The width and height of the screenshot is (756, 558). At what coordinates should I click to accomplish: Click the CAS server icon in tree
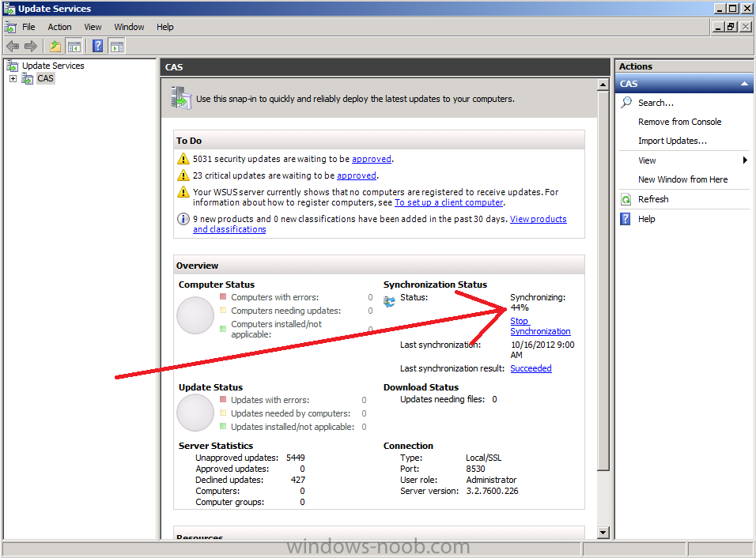pyautogui.click(x=28, y=78)
